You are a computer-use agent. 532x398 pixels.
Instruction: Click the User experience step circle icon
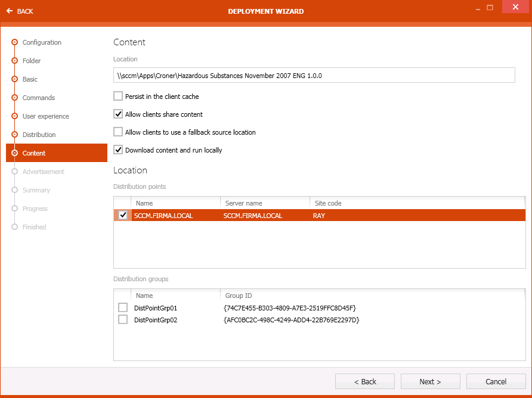[x=15, y=116]
